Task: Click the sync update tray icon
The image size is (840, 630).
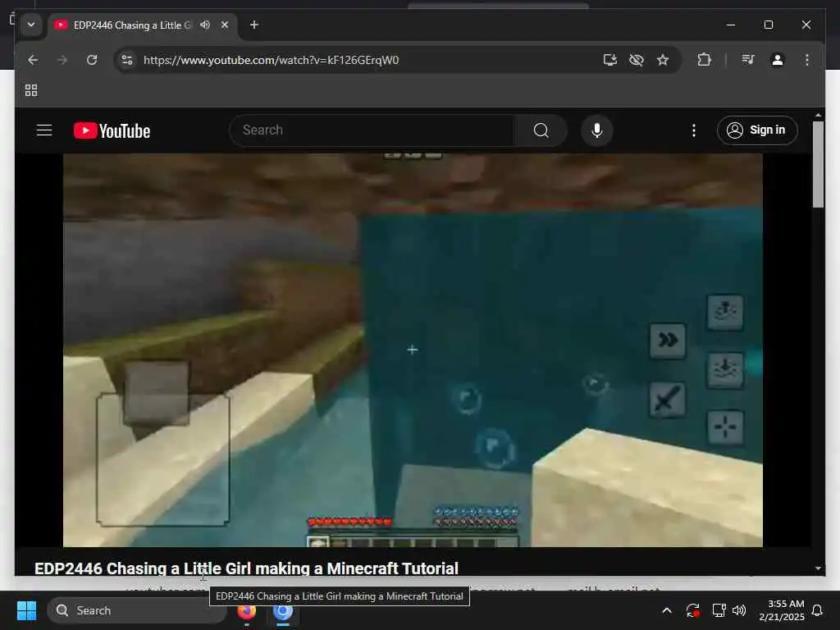Action: [x=692, y=610]
